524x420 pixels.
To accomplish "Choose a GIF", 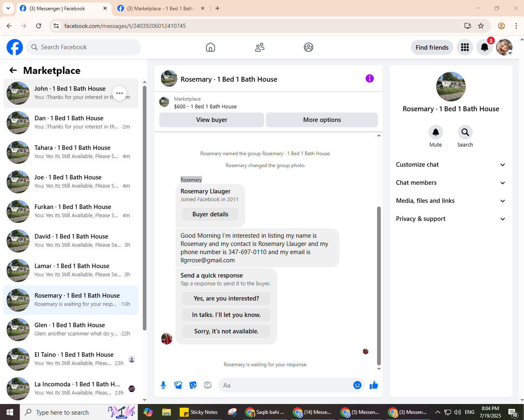I will coord(208,385).
